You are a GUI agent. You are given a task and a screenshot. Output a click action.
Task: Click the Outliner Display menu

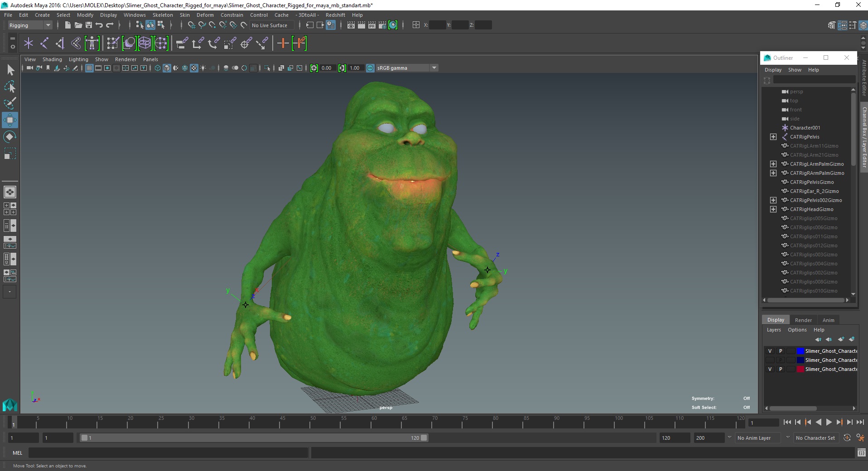point(773,70)
